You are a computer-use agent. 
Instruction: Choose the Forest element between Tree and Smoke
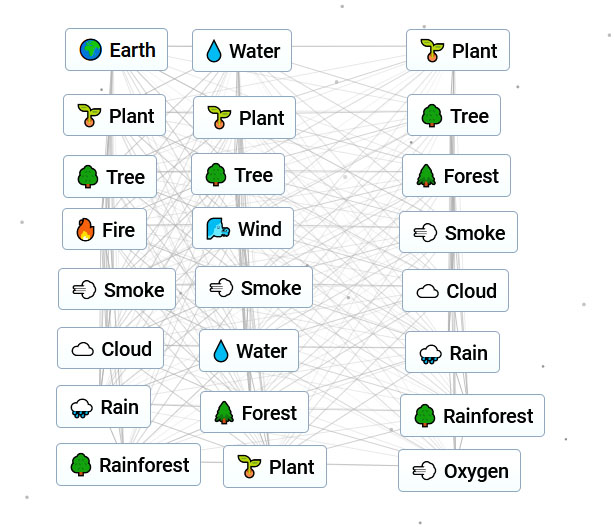click(x=462, y=176)
